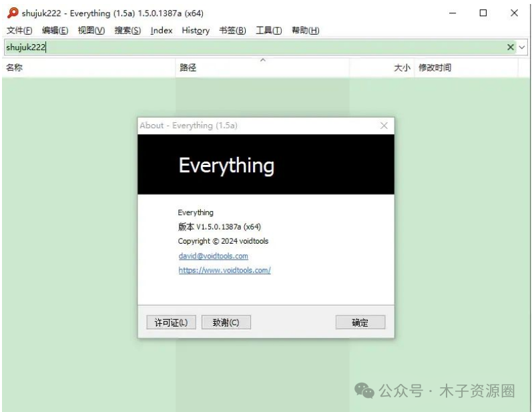Sort results by 名称 column
The height and width of the screenshot is (412, 532).
point(89,67)
